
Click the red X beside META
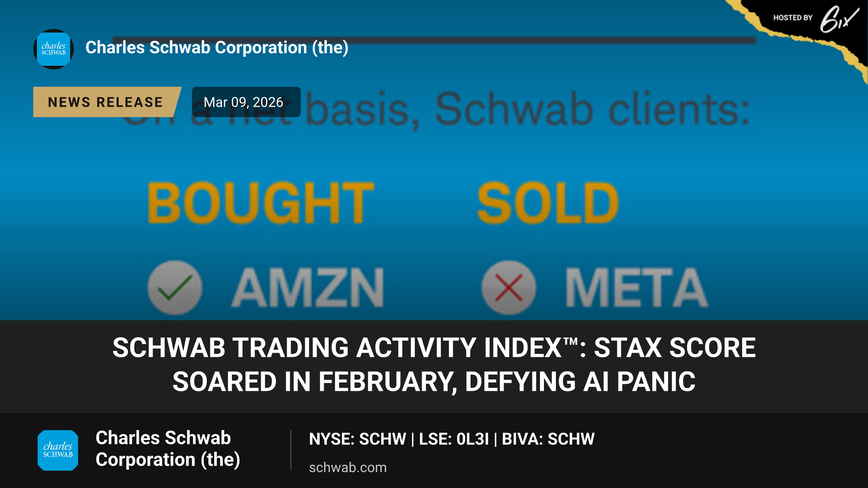509,288
